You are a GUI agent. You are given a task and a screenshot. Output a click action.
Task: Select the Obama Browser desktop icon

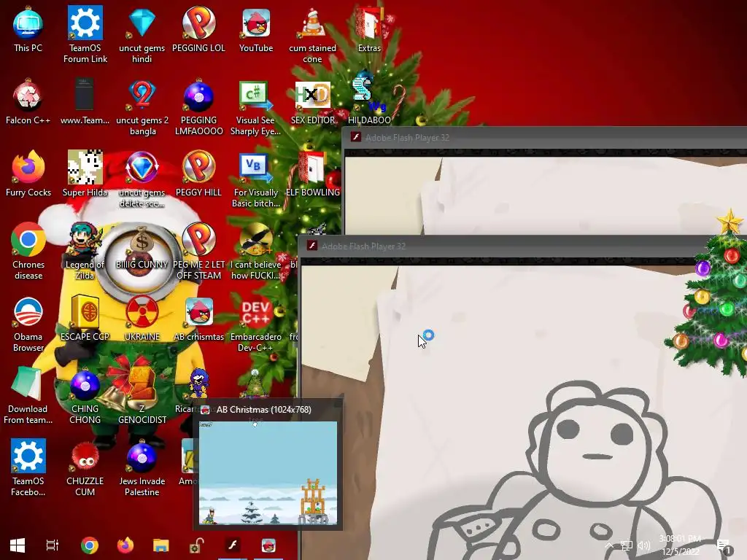28,324
